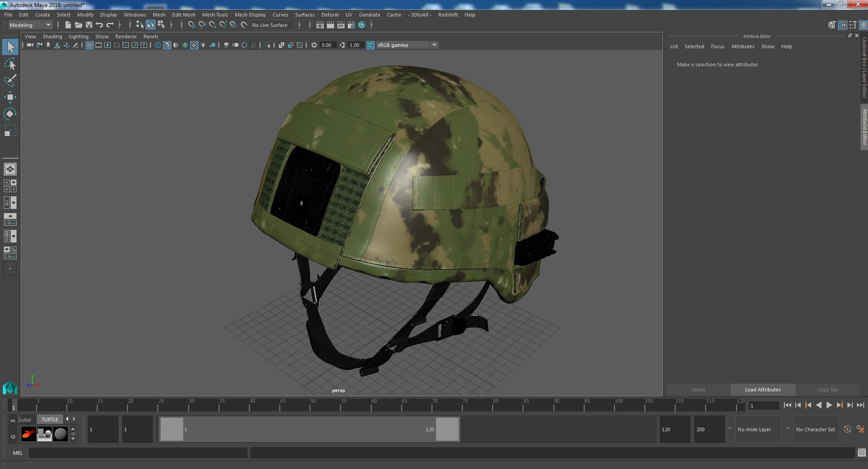The image size is (868, 469).
Task: Click the range slider right handle
Action: click(x=447, y=429)
